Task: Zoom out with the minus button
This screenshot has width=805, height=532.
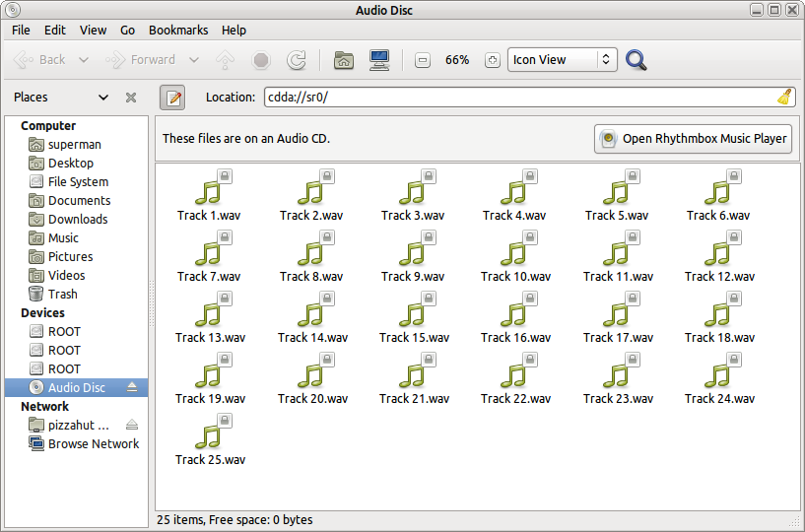Action: click(422, 60)
